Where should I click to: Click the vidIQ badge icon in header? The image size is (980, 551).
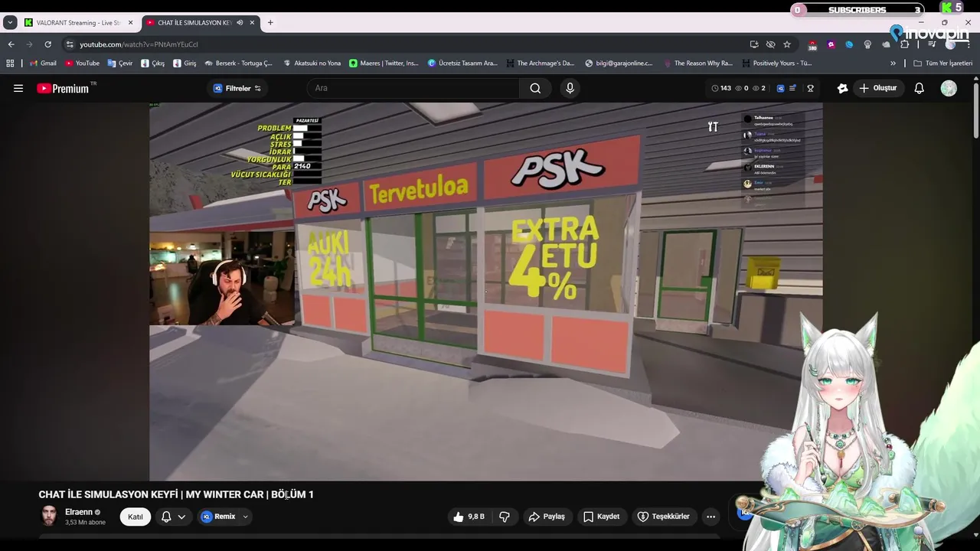click(x=780, y=88)
